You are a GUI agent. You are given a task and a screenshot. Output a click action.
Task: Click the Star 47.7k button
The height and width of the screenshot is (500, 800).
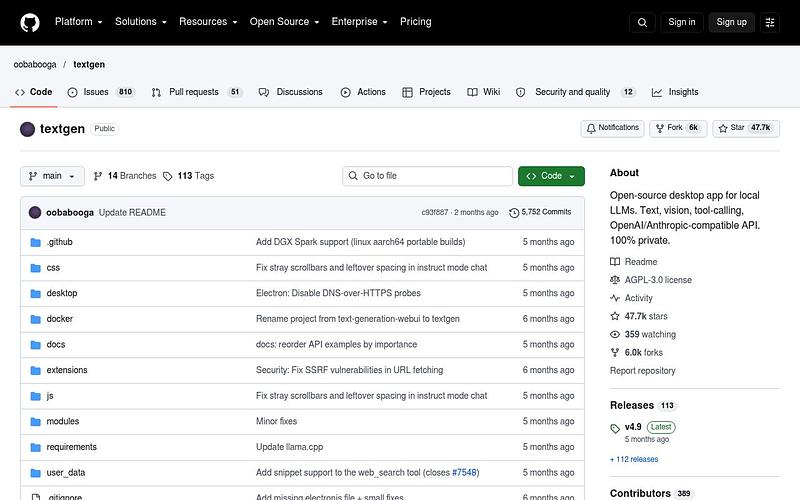(746, 129)
